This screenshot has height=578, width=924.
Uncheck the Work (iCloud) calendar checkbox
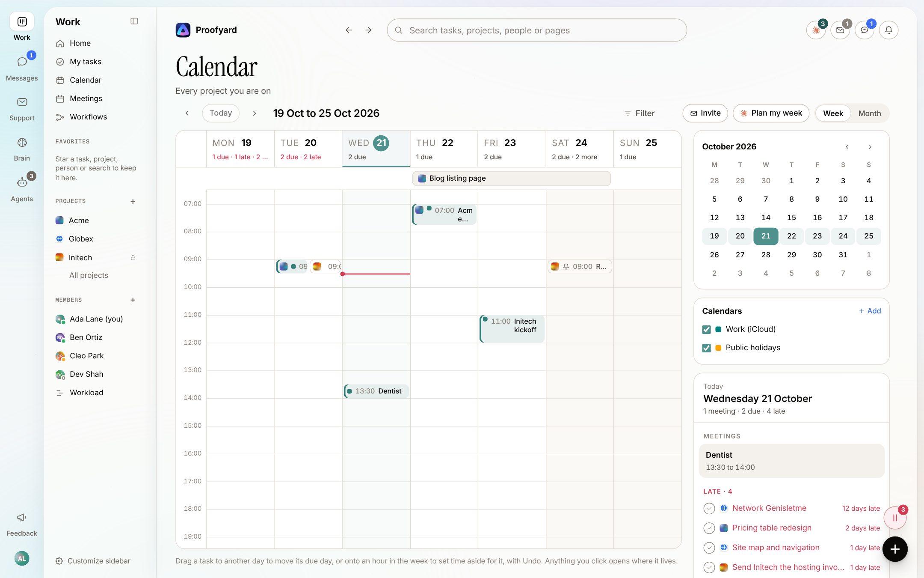pos(706,330)
